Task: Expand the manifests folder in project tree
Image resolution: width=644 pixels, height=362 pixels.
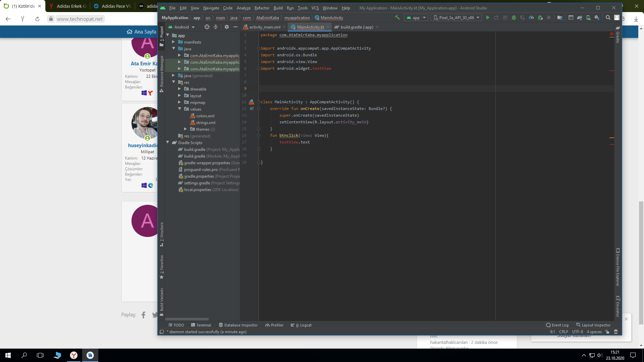Action: click(x=173, y=42)
